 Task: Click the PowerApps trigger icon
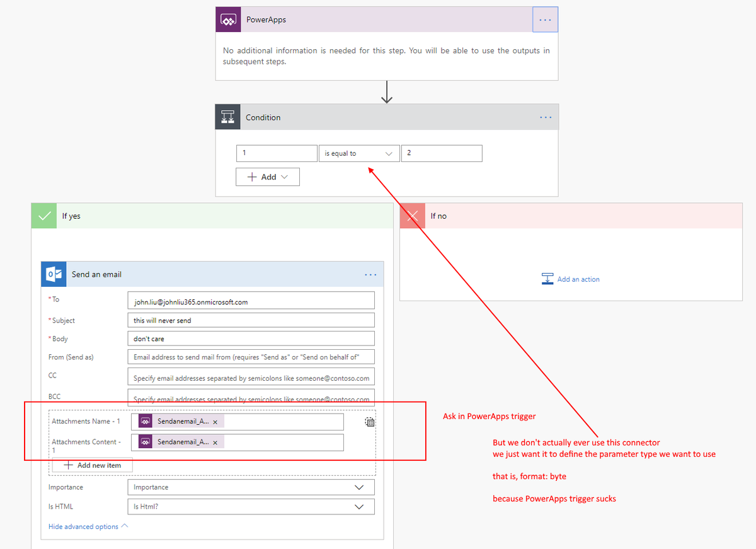pos(227,20)
